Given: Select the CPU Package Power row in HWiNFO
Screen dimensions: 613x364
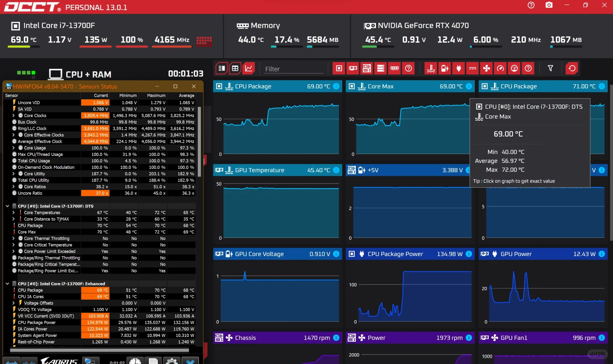Looking at the screenshot, I should pyautogui.click(x=99, y=323).
